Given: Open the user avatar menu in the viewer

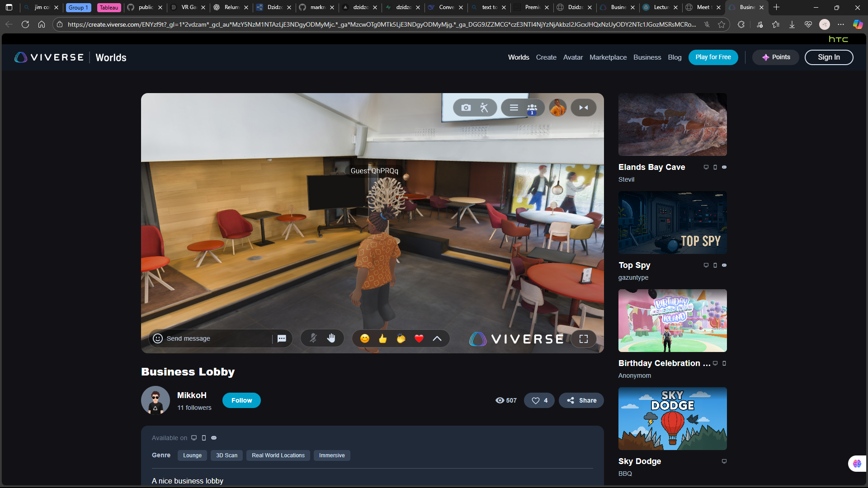Looking at the screenshot, I should 558,108.
